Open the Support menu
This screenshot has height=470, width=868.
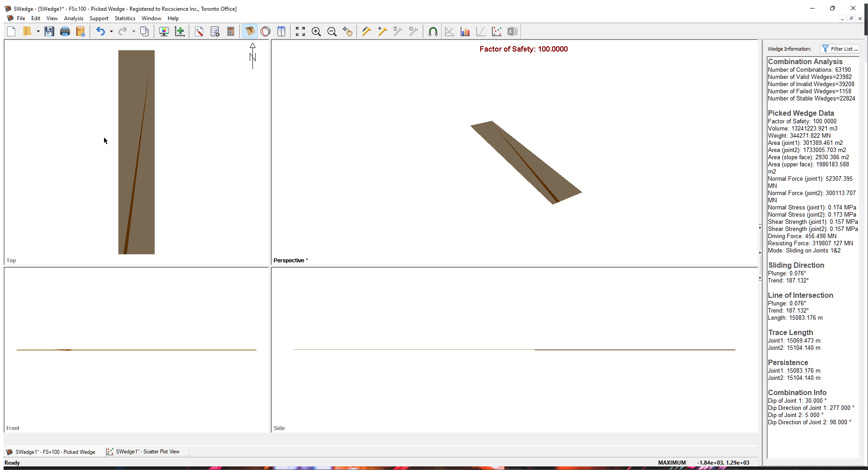99,18
